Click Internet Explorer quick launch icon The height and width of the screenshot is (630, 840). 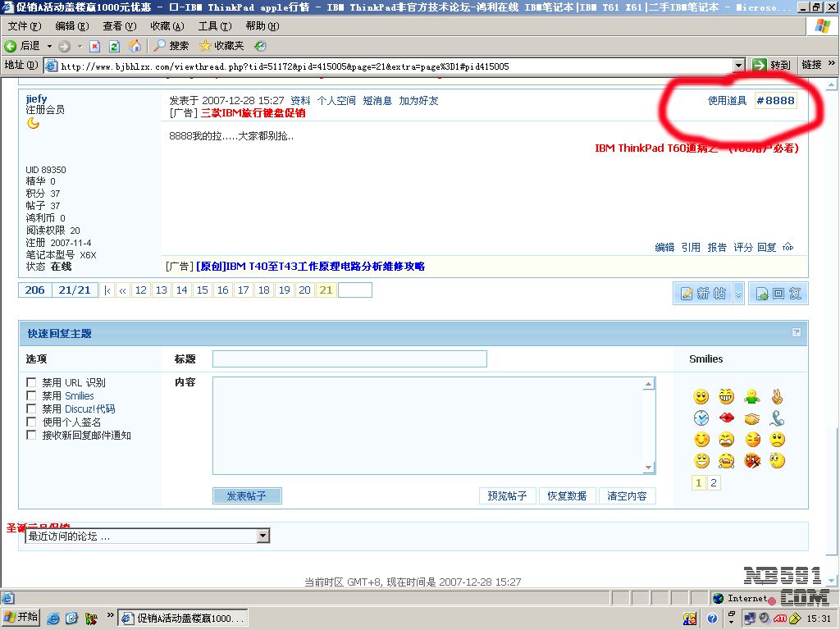(x=53, y=619)
